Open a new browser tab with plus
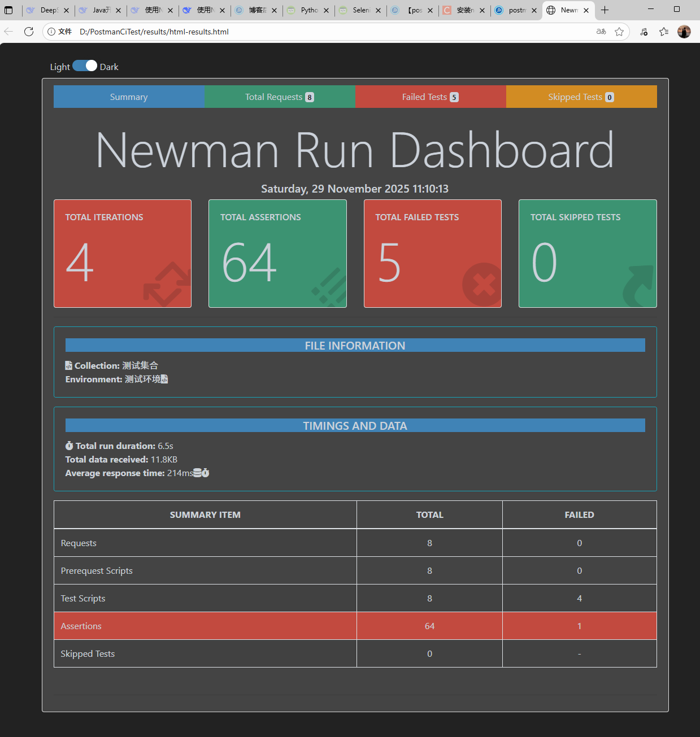 pos(605,10)
